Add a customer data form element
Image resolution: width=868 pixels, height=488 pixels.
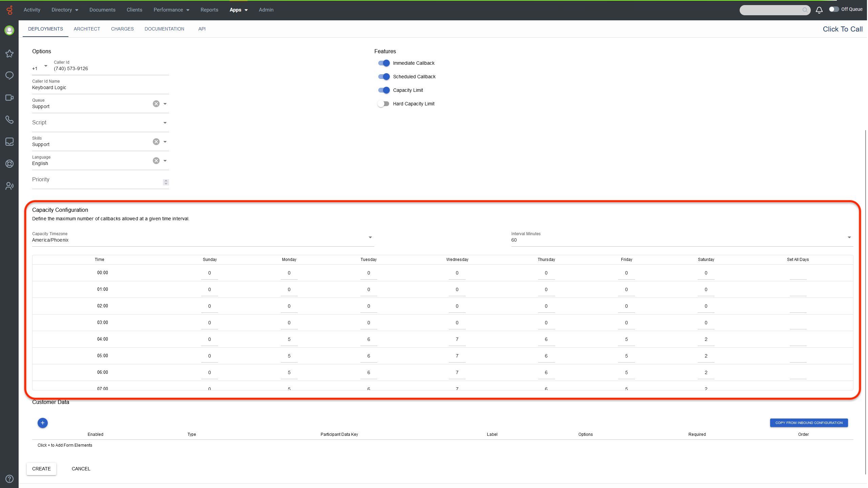tap(43, 423)
